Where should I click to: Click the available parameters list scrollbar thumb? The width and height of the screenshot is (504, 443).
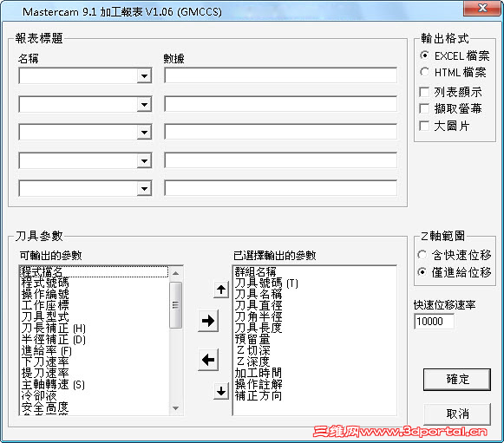point(175,305)
